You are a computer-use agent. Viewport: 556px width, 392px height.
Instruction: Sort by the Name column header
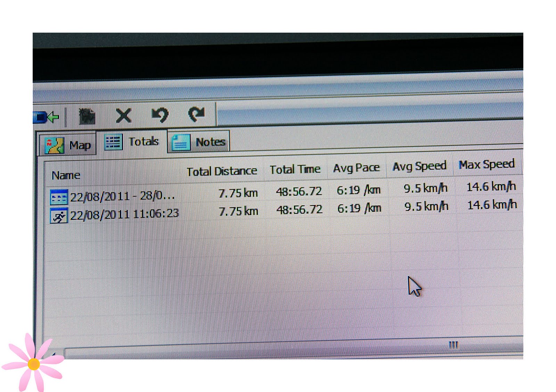[66, 175]
